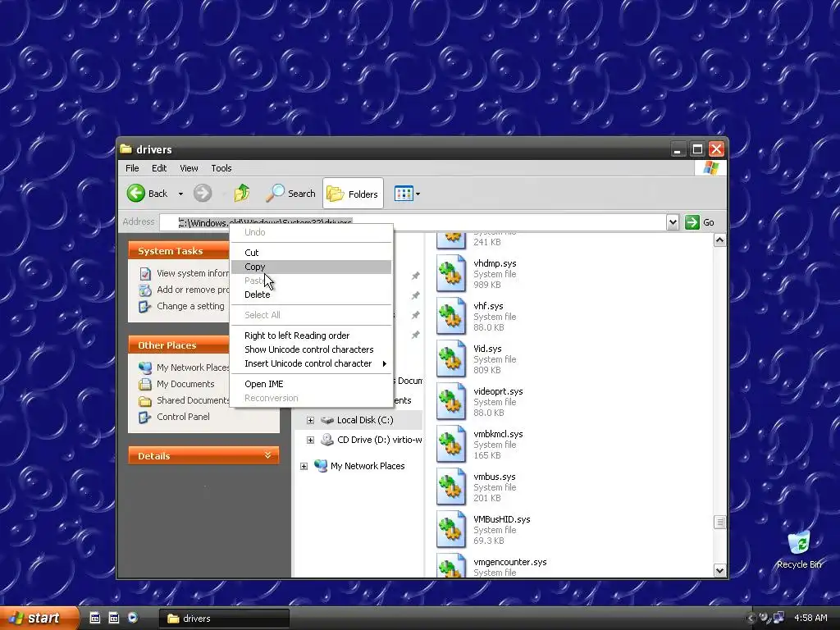840x630 pixels.
Task: Click the VMBusHID.sys file icon
Action: (451, 530)
